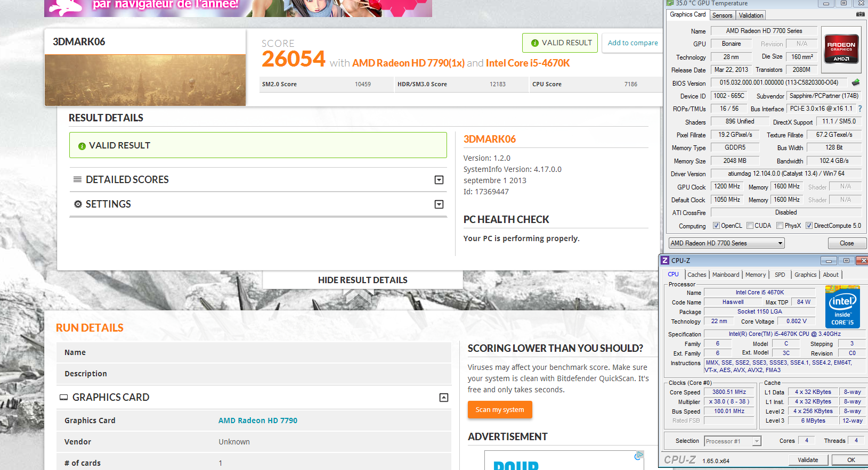Viewport: 868px width, 470px height.
Task: Click BIOS save chip icon in GPU-Z
Action: tap(856, 83)
